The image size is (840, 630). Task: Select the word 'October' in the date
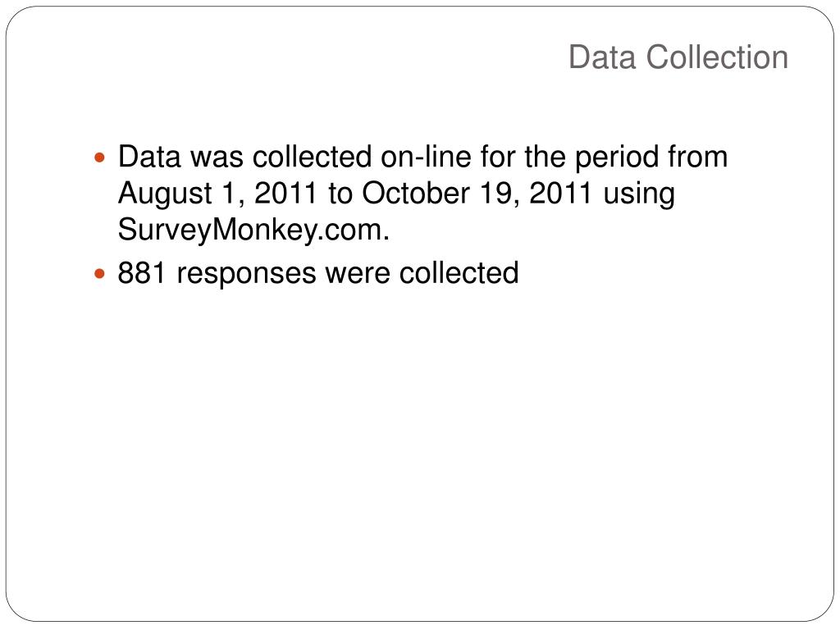pyautogui.click(x=416, y=193)
